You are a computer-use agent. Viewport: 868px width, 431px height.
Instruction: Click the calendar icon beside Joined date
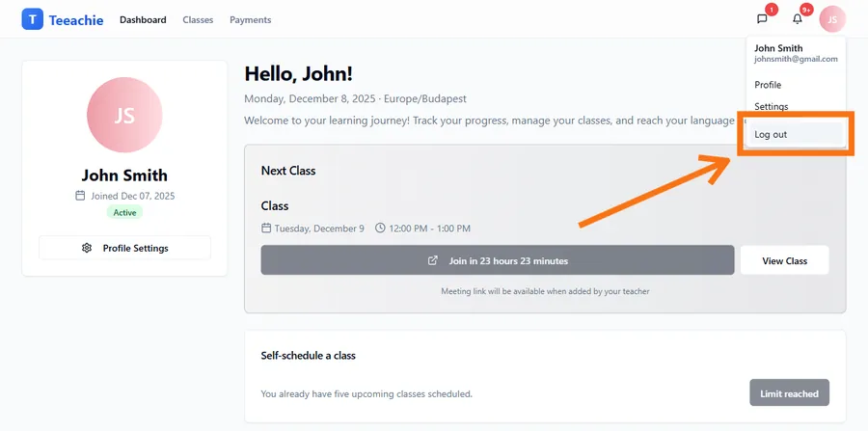click(x=80, y=196)
